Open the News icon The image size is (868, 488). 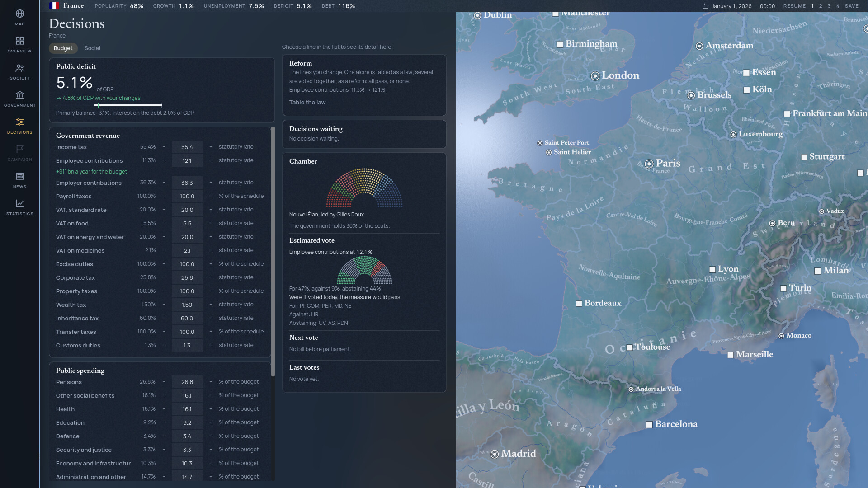pyautogui.click(x=19, y=176)
